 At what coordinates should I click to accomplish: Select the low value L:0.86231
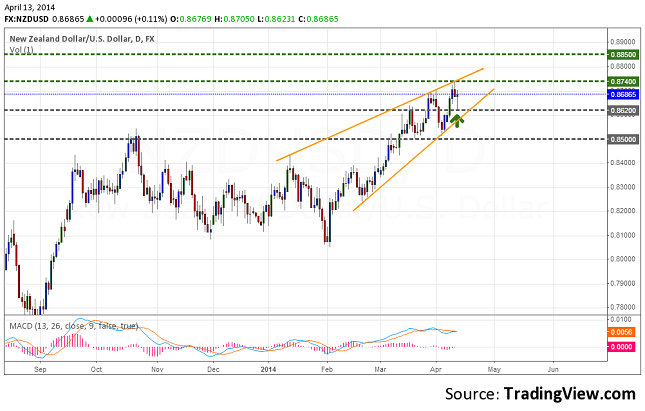276,19
